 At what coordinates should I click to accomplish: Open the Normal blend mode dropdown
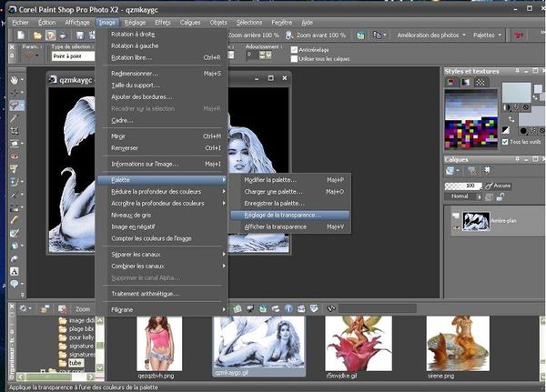(463, 196)
